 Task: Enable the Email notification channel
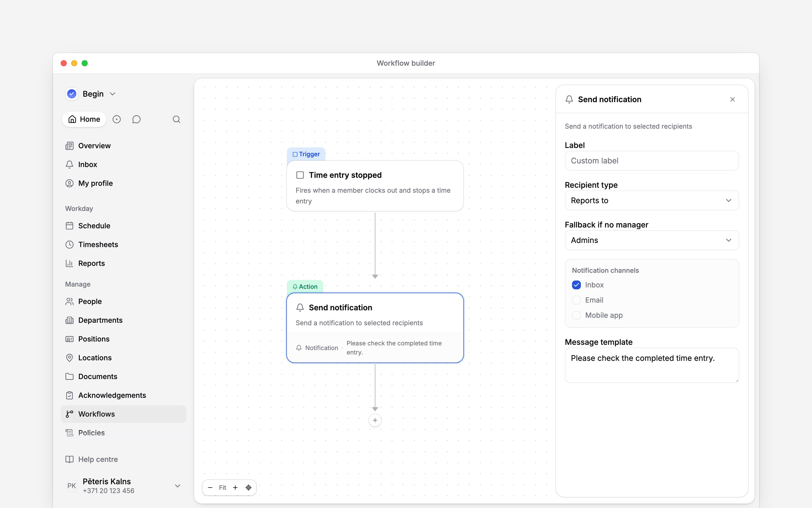(x=576, y=300)
